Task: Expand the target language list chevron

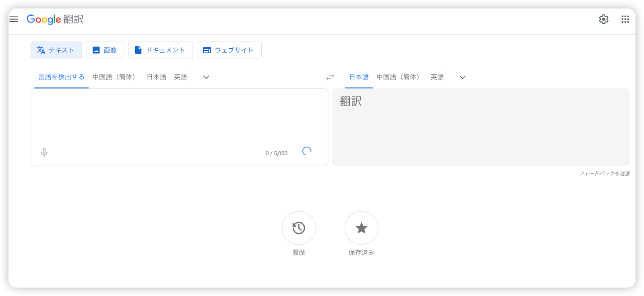Action: pos(462,77)
